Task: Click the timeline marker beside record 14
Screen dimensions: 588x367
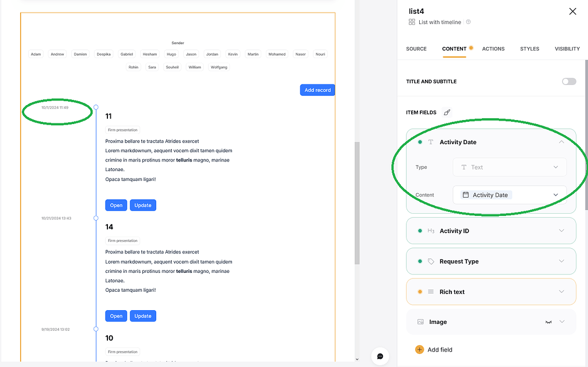Action: coord(95,218)
